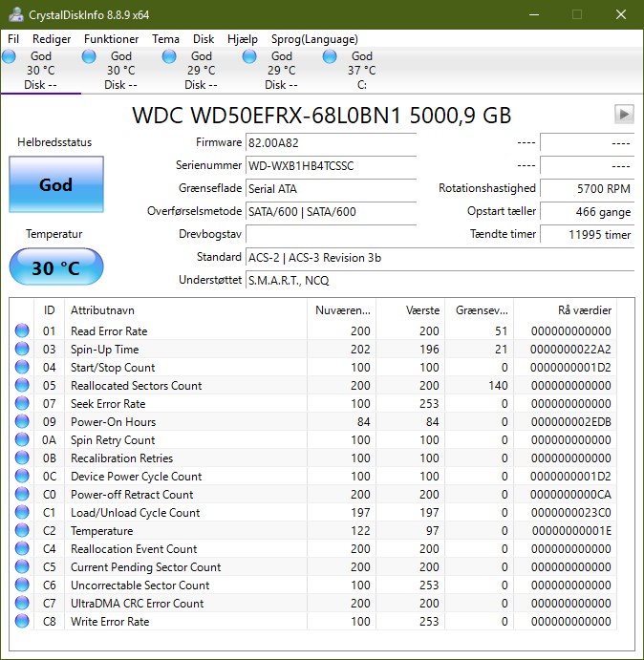The width and height of the screenshot is (644, 660).
Task: Click status orb for Uncorrectable Sector Count
Action: point(22,585)
